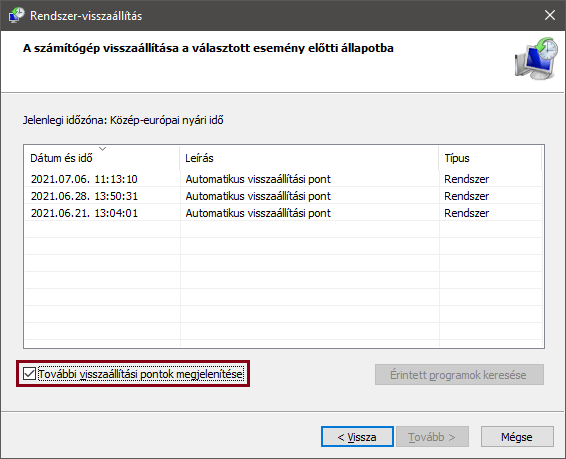566x459 pixels.
Task: Click Rendszer type cell in third row
Action: pos(466,213)
